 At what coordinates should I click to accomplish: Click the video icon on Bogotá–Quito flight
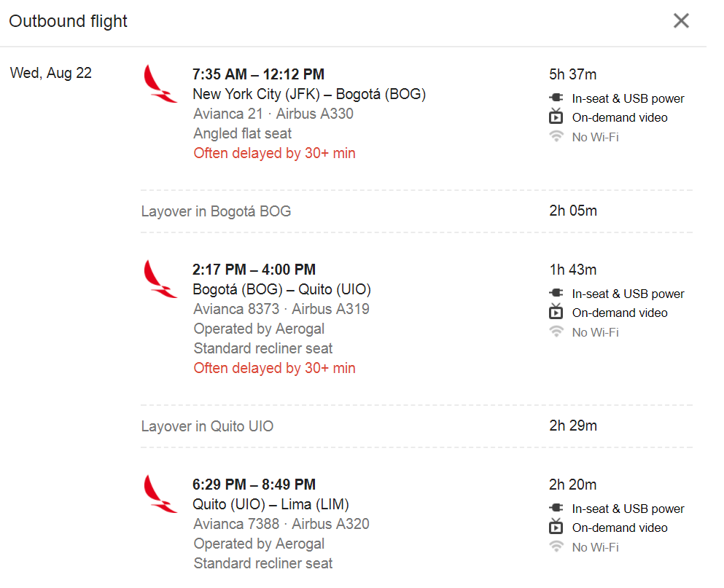pyautogui.click(x=556, y=312)
